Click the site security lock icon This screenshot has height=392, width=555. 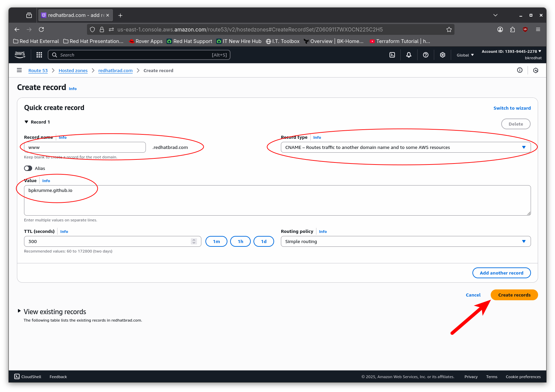click(x=102, y=29)
